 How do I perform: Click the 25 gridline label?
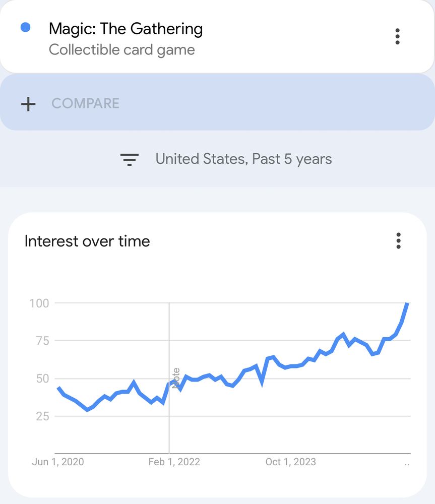pyautogui.click(x=42, y=416)
